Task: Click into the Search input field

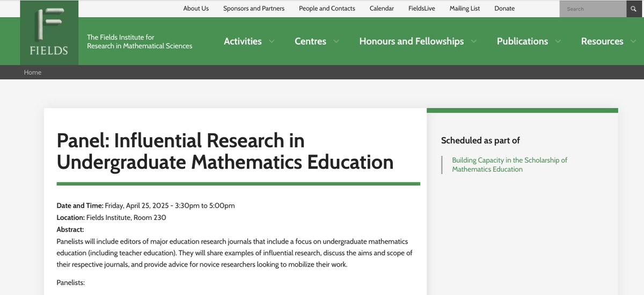Action: 592,9
